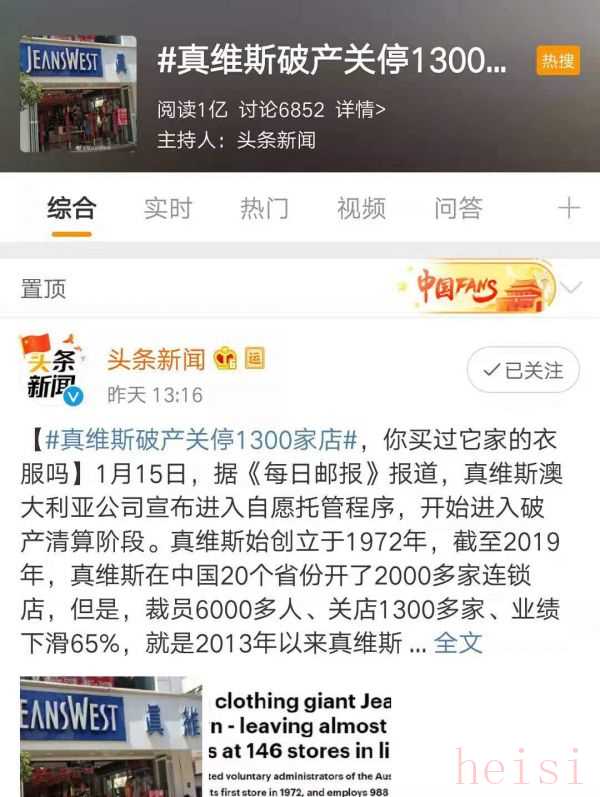Tap the orange 运 badge icon
600x797 pixels.
click(255, 359)
